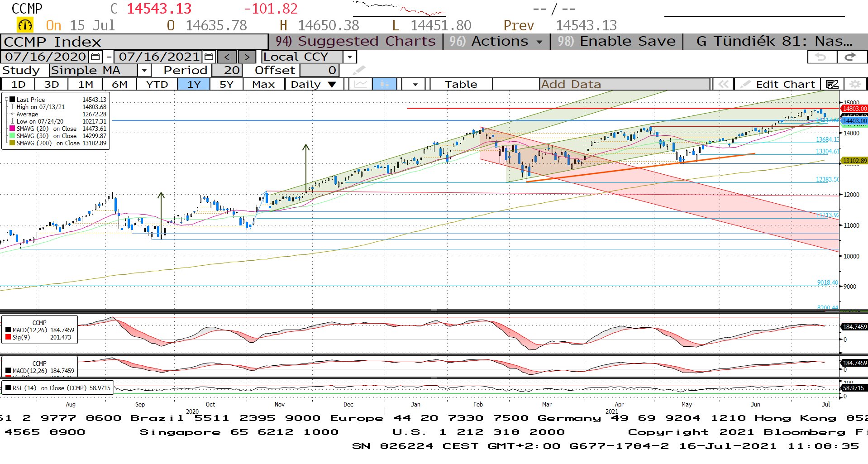Image resolution: width=868 pixels, height=464 pixels.
Task: Click the High on 07/13/21 marker icon
Action: click(x=12, y=107)
